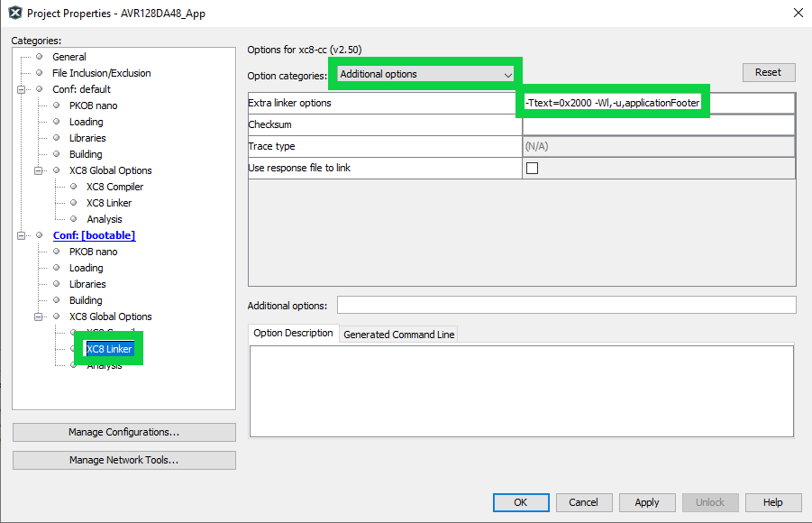812x523 pixels.
Task: Open Manage Network Tools
Action: click(123, 460)
